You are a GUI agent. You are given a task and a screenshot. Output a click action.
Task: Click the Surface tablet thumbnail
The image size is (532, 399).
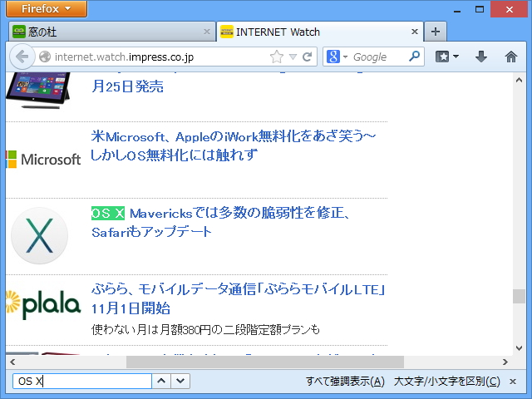[x=38, y=91]
